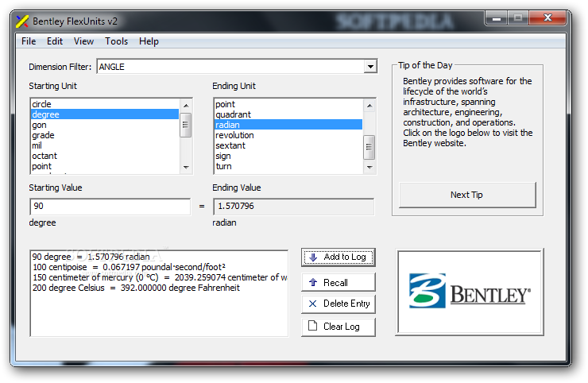Viewport: 588px width, 383px height.
Task: Click Ending Unit list scroll up arrow
Action: click(x=369, y=106)
